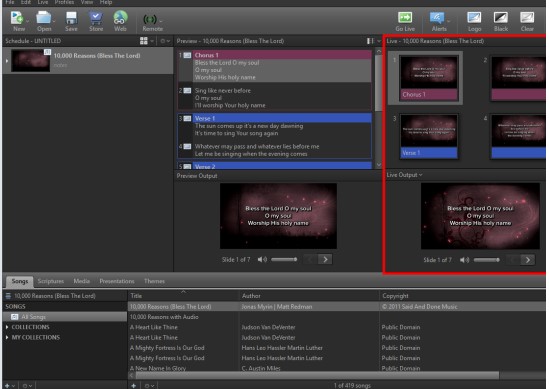The image size is (549, 389).
Task: Switch to the Scriptures tab
Action: click(x=50, y=281)
